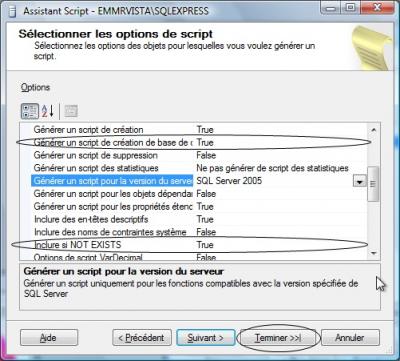The width and height of the screenshot is (400, 361).
Task: Switch to categorized view icon
Action: pos(30,111)
